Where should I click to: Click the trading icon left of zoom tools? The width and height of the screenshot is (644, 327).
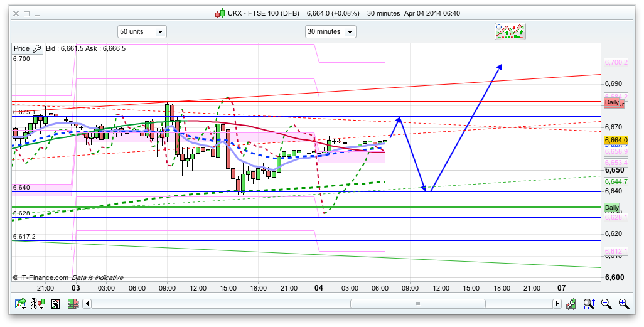571,304
